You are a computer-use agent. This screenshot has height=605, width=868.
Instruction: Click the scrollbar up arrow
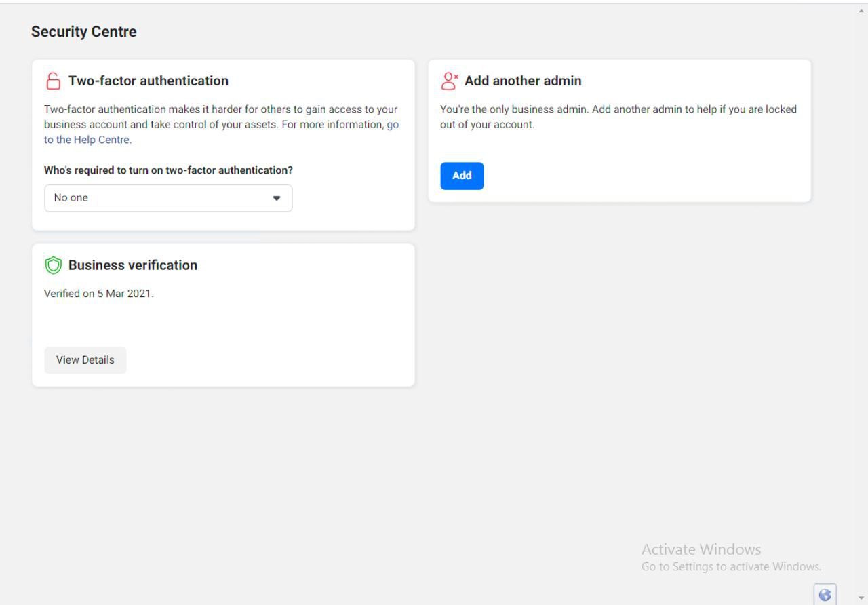click(x=861, y=12)
